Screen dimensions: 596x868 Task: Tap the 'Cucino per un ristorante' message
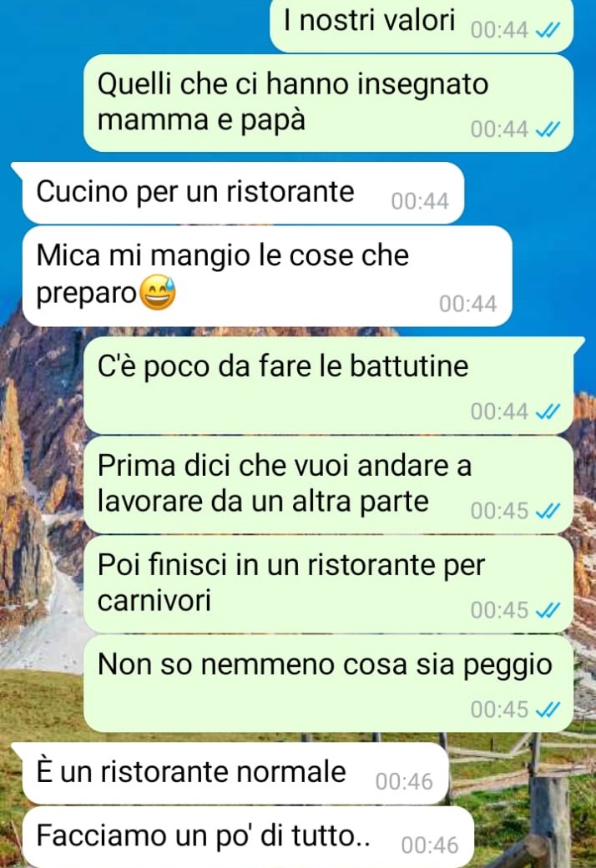coord(243,193)
